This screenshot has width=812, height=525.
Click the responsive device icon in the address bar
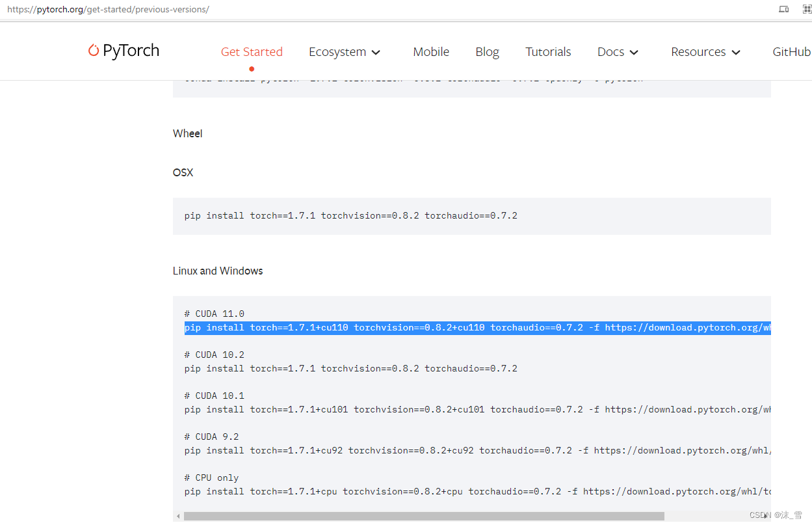[783, 9]
